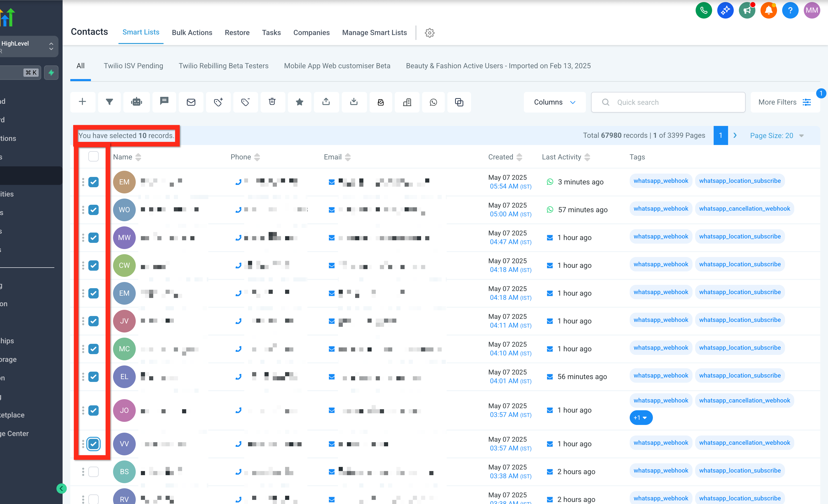The width and height of the screenshot is (828, 504).
Task: Select the Twilio ISV Pending smart list
Action: (x=133, y=66)
